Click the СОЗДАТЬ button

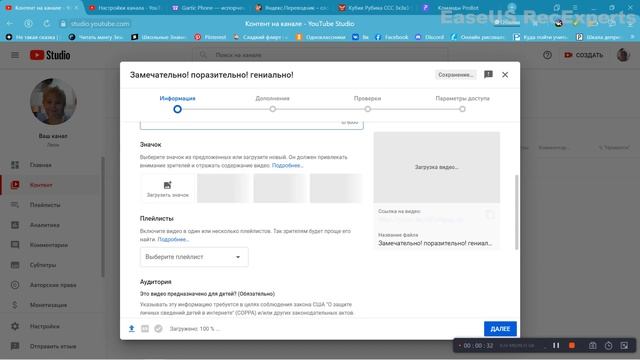(584, 55)
